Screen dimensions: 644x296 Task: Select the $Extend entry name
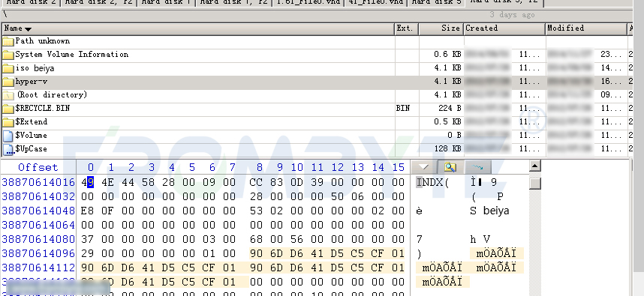[32, 122]
